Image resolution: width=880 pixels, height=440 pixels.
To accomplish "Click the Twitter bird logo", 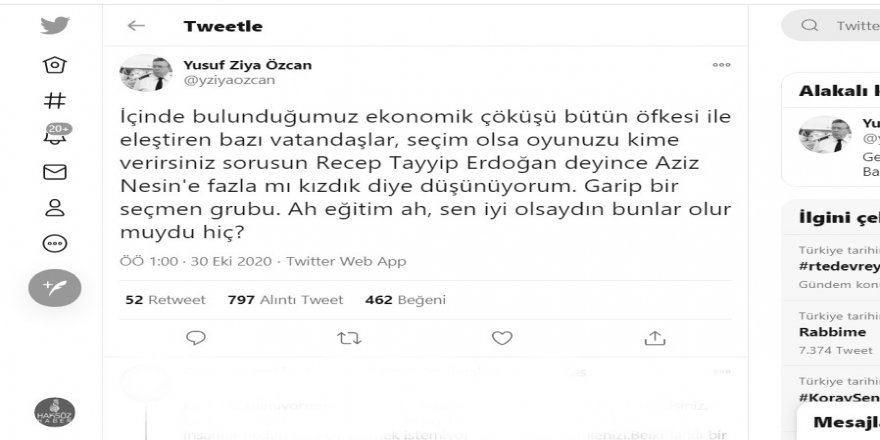I will 55,26.
